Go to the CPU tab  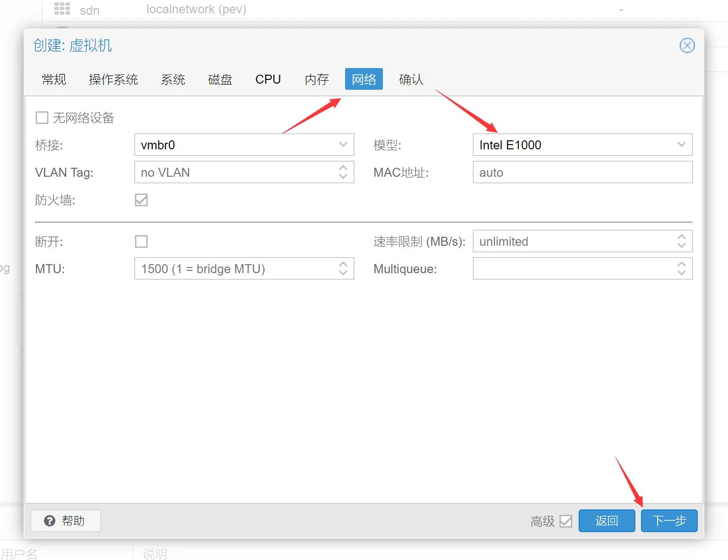pyautogui.click(x=268, y=79)
